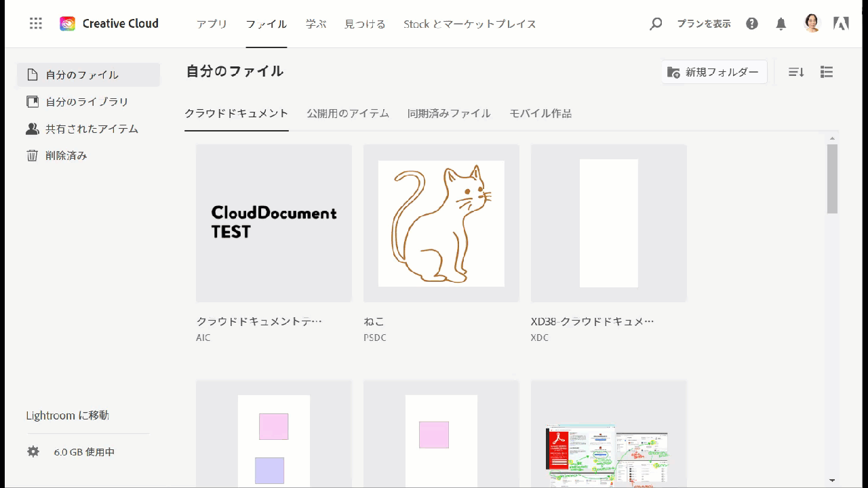Click the ねこ file name
868x488 pixels.
[x=374, y=321]
